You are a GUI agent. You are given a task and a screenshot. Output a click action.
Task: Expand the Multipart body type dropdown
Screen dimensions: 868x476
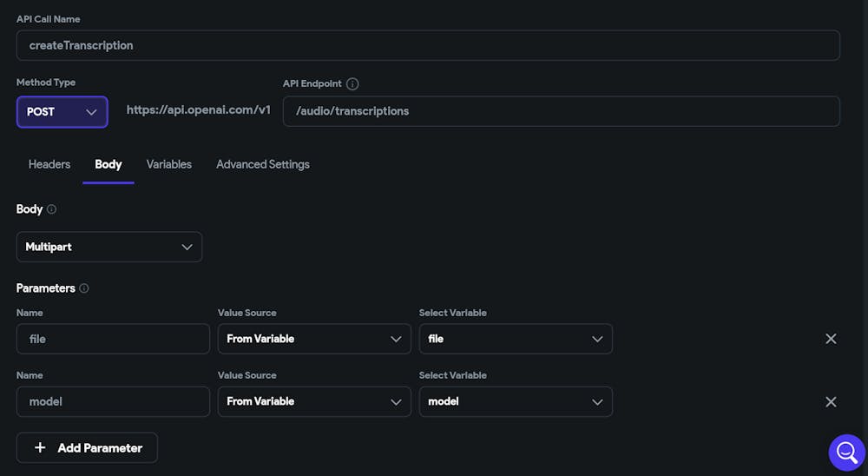[x=109, y=247]
